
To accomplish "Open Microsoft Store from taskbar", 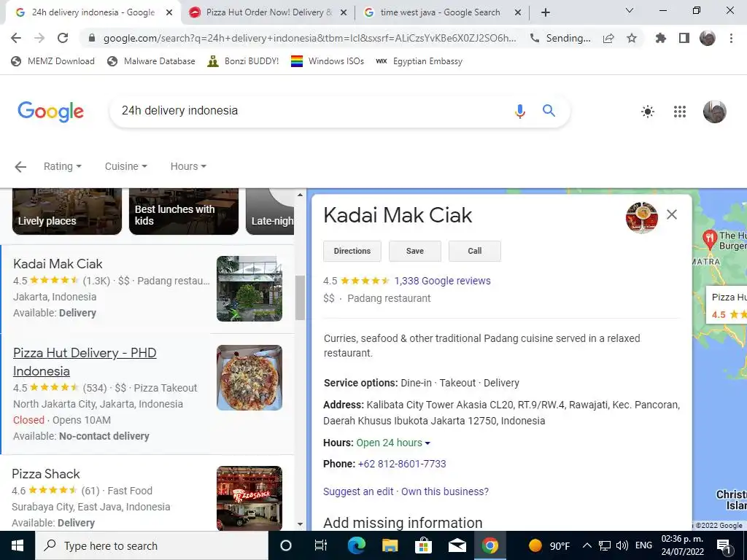I will [x=423, y=545].
